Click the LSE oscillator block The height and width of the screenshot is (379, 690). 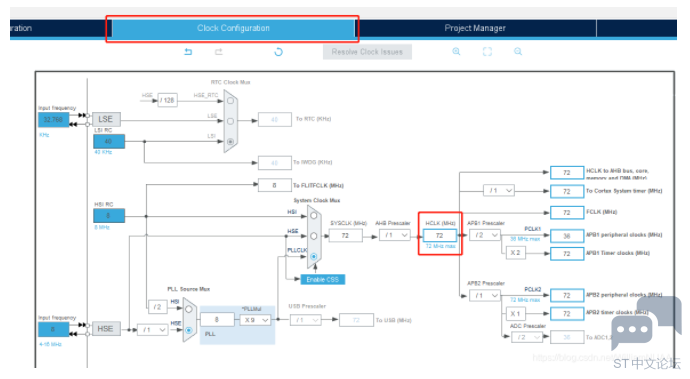[106, 119]
